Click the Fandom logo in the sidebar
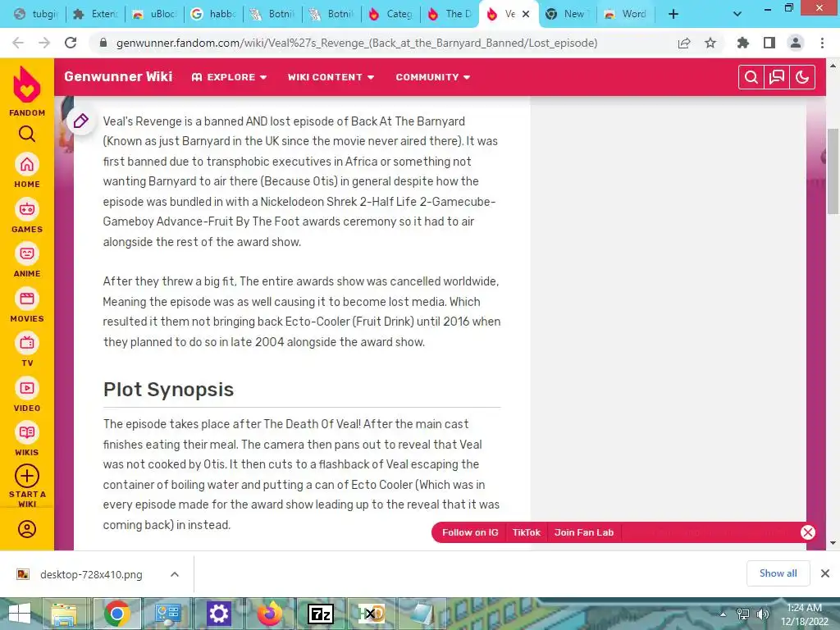This screenshot has height=630, width=840. (x=27, y=85)
